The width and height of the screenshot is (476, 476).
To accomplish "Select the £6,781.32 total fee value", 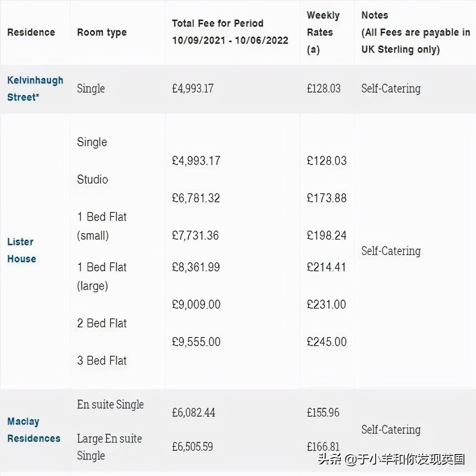I will click(x=196, y=198).
